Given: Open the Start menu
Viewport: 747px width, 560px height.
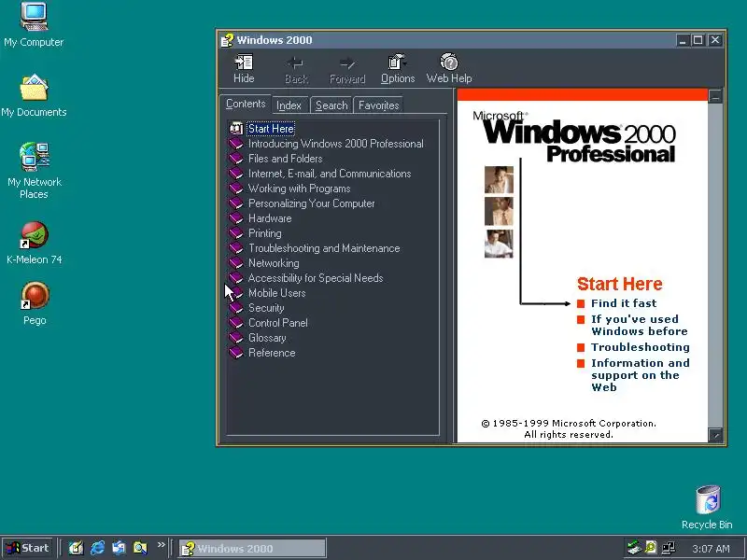Looking at the screenshot, I should (28, 548).
